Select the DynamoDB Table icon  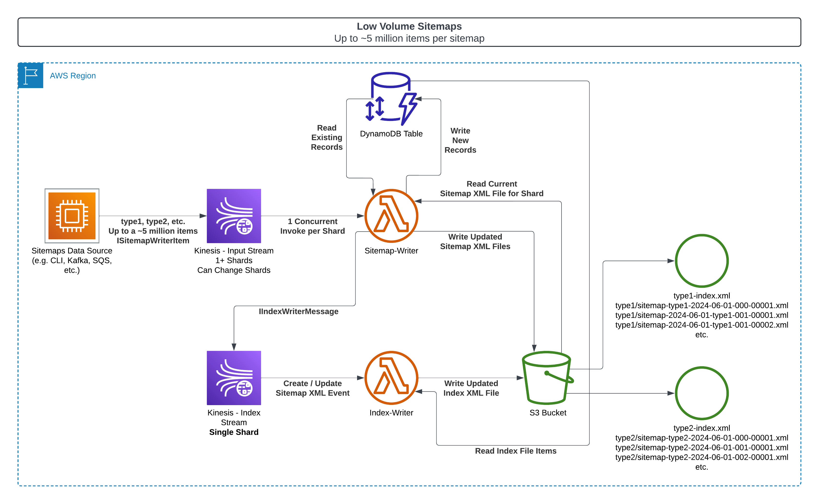point(391,99)
